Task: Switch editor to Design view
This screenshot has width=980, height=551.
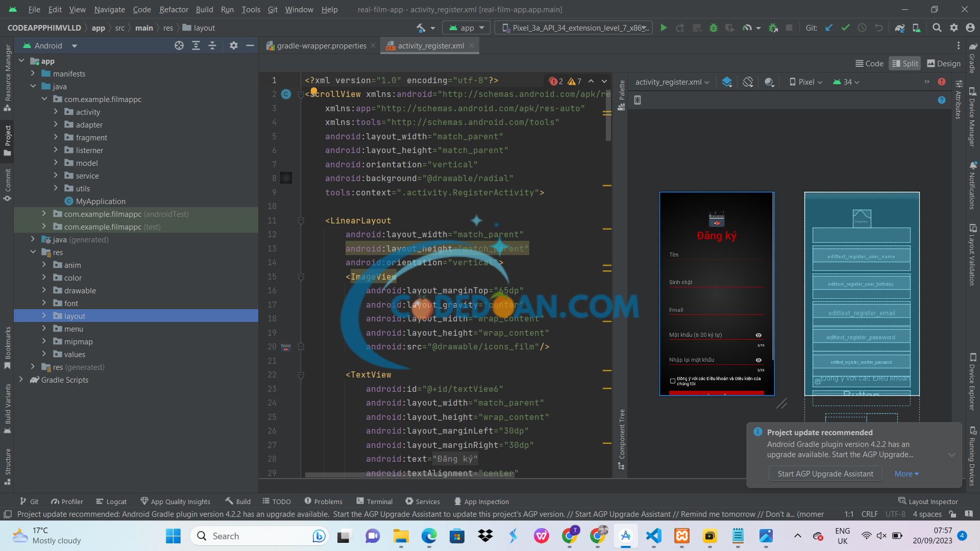Action: pos(943,64)
